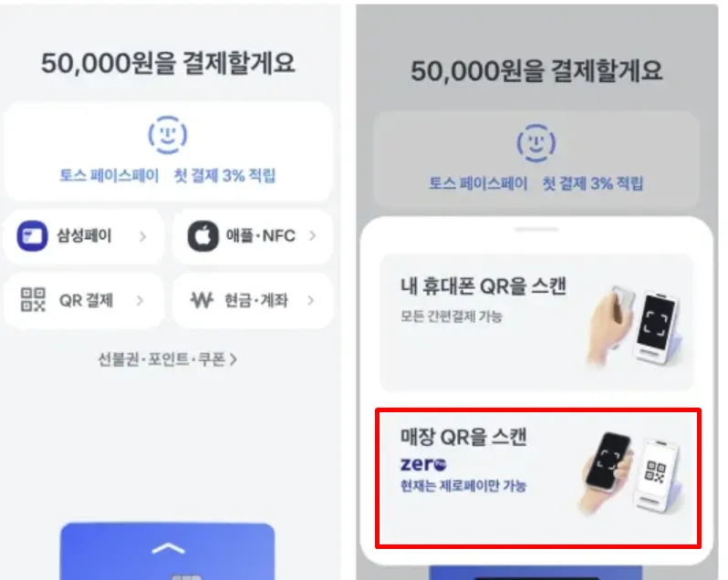Click 첫 결제 3% 적립 text
Viewport: 728px width, 580px height.
224,175
